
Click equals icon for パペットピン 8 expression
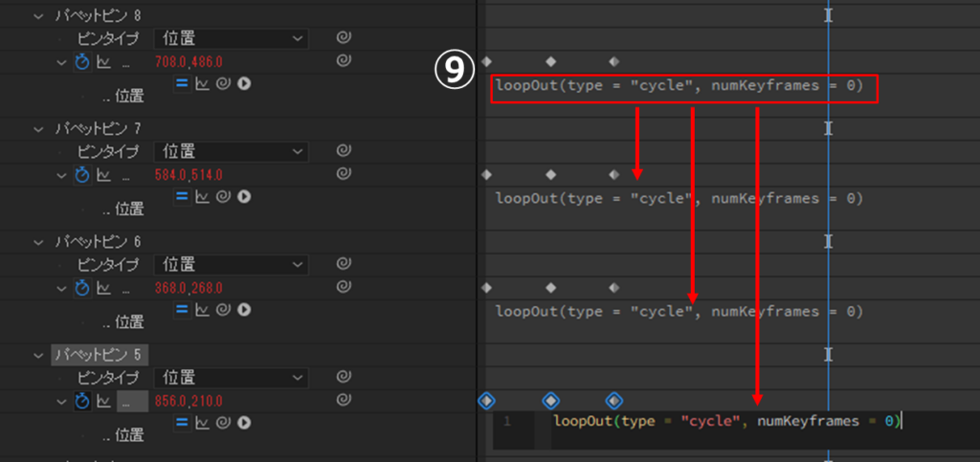(x=182, y=83)
